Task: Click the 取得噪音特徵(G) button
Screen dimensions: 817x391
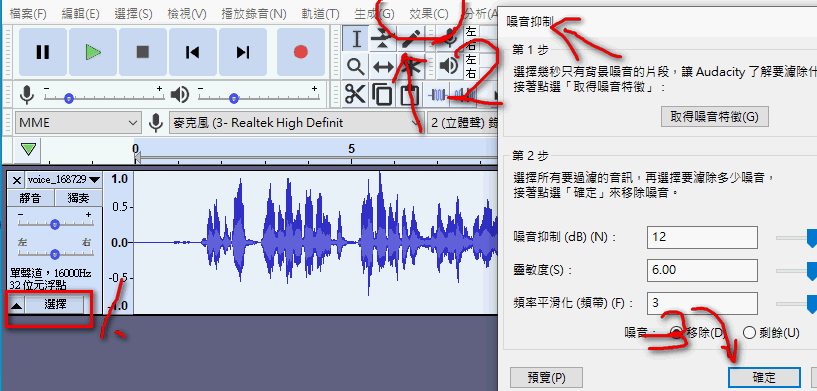Action: (x=714, y=117)
